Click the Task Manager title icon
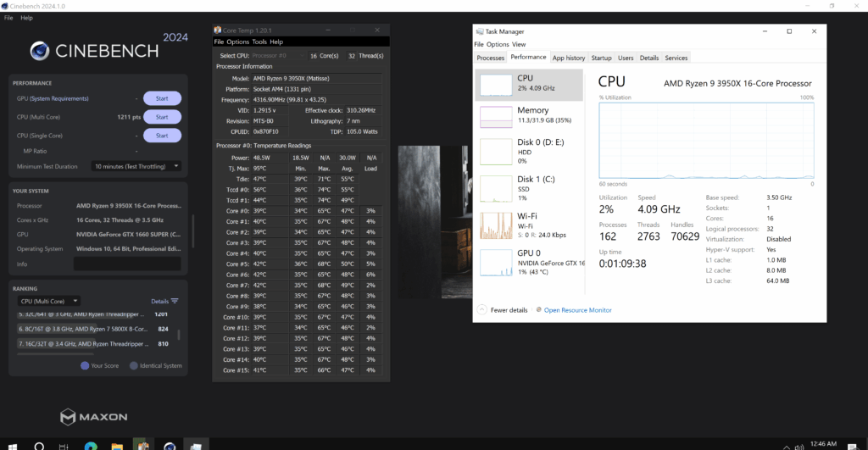The image size is (868, 450). pyautogui.click(x=480, y=31)
